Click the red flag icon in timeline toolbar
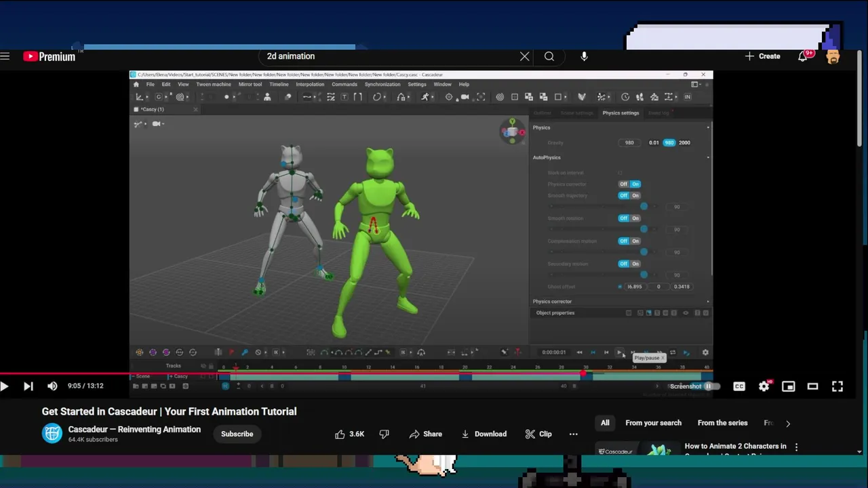 click(231, 352)
